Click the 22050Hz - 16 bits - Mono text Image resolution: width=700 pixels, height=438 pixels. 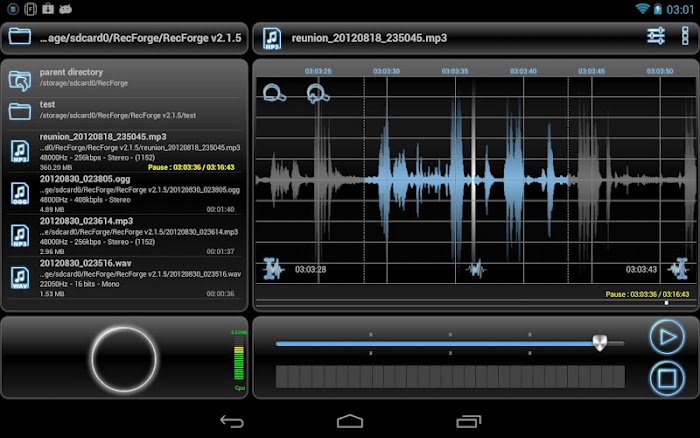(x=79, y=284)
